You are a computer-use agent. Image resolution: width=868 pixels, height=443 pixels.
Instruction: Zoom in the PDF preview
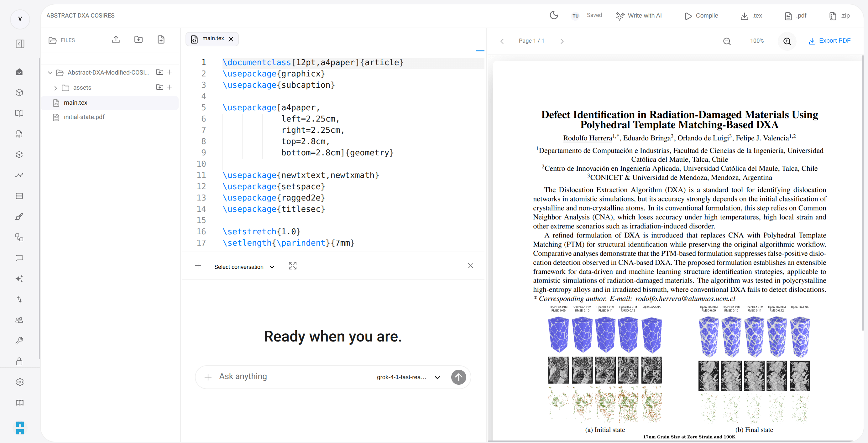click(x=787, y=41)
